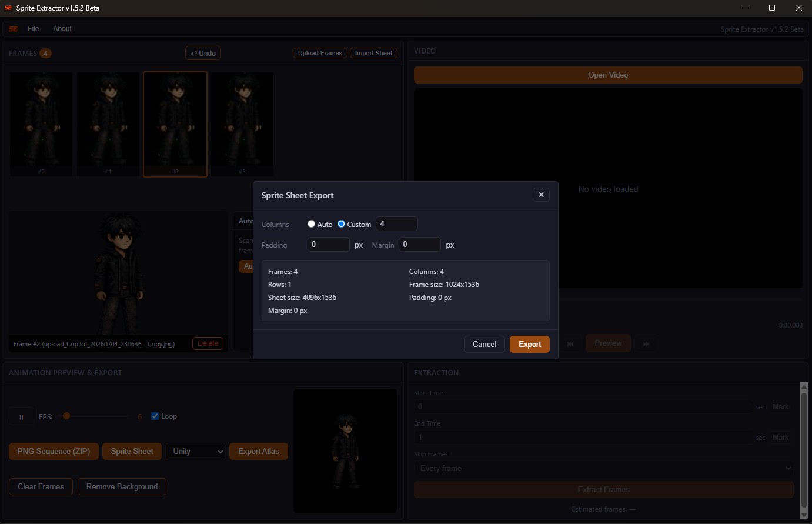The width and height of the screenshot is (812, 524).
Task: Click the 'Frame size: 1024x1536' text
Action: click(x=444, y=285)
